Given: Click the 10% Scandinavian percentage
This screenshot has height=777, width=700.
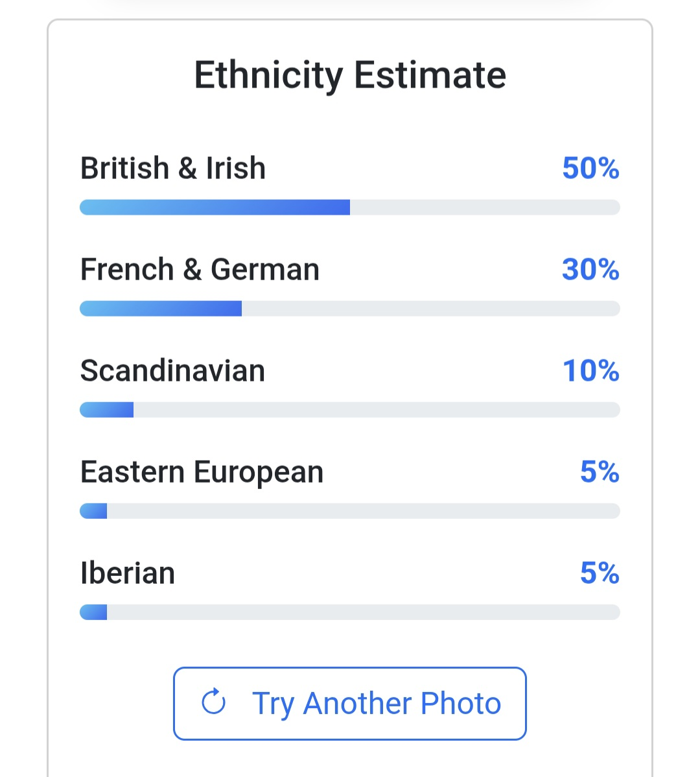Looking at the screenshot, I should tap(590, 371).
